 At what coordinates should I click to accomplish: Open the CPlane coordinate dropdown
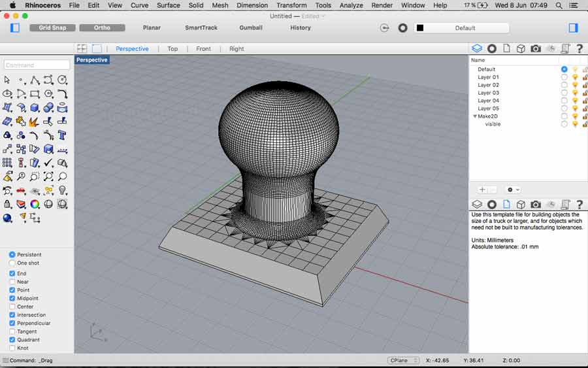[403, 360]
